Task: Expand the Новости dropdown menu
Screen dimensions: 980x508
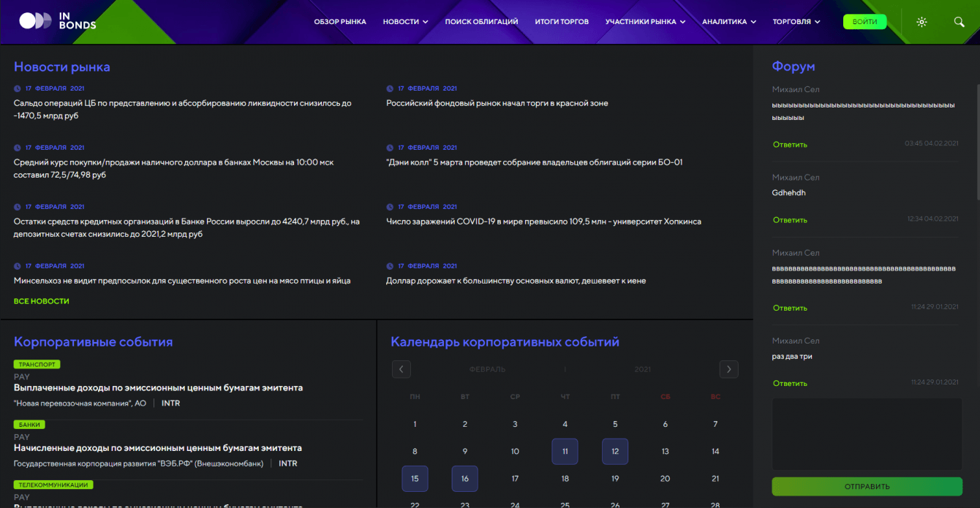Action: 405,22
